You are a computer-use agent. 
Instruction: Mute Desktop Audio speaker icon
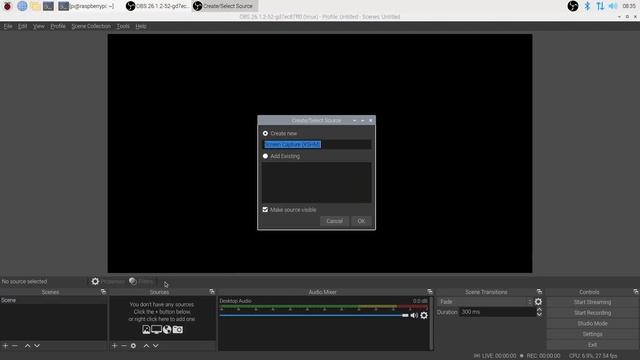click(x=414, y=315)
